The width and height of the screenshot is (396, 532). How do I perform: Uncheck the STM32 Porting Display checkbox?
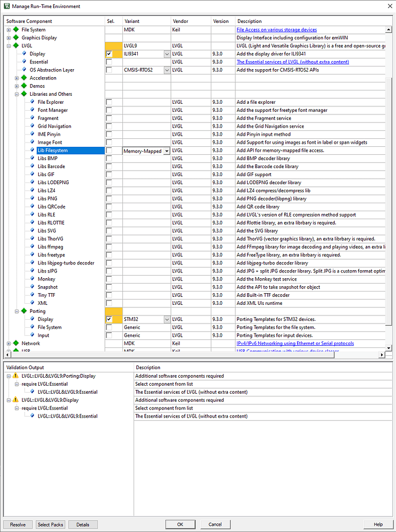click(109, 319)
